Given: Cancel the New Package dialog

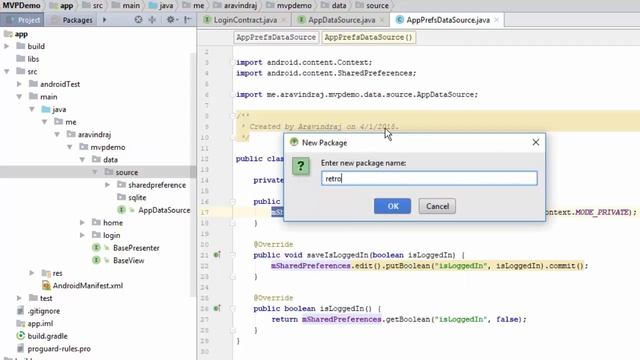Looking at the screenshot, I should (x=437, y=206).
